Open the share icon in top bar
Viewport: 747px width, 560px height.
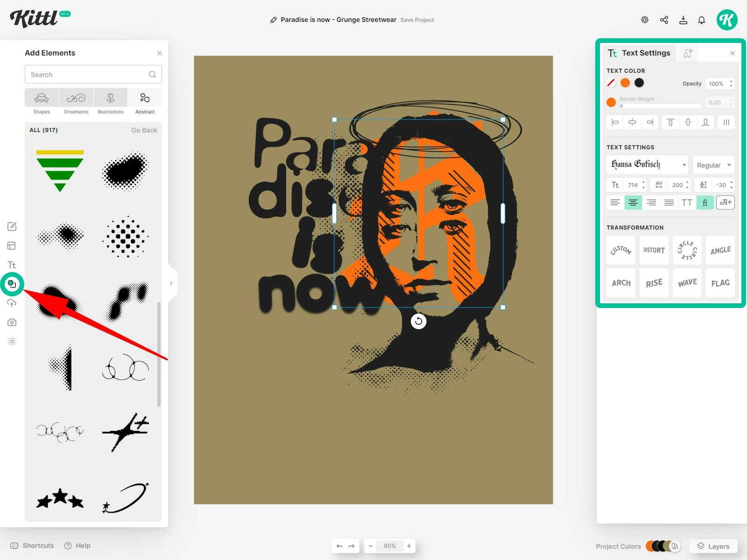pyautogui.click(x=664, y=20)
